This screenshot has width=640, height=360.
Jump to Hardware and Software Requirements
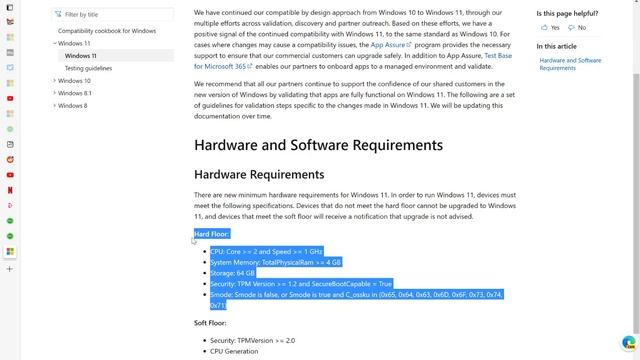pyautogui.click(x=570, y=64)
